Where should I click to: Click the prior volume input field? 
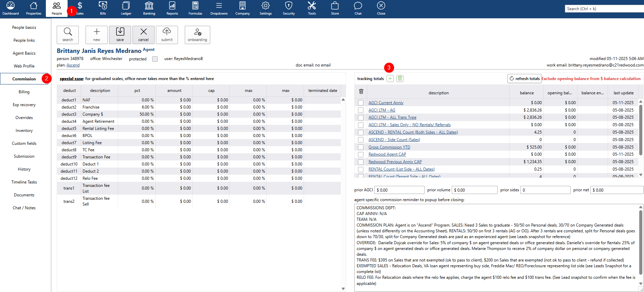click(475, 190)
